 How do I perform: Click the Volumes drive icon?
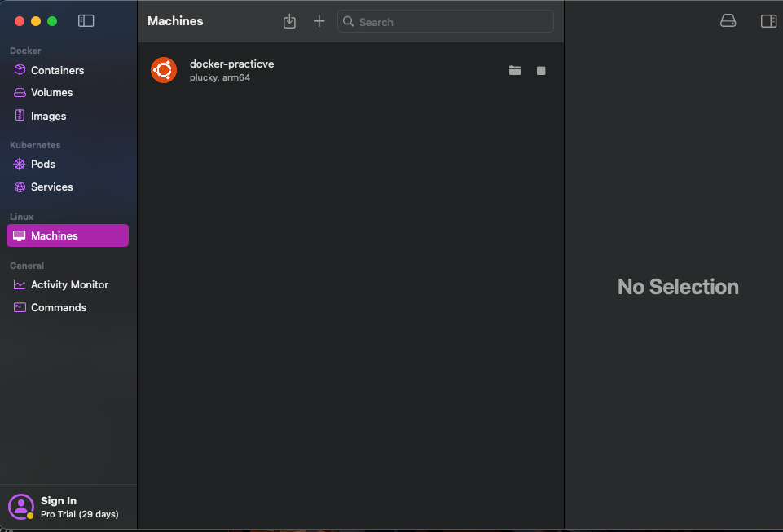20,92
